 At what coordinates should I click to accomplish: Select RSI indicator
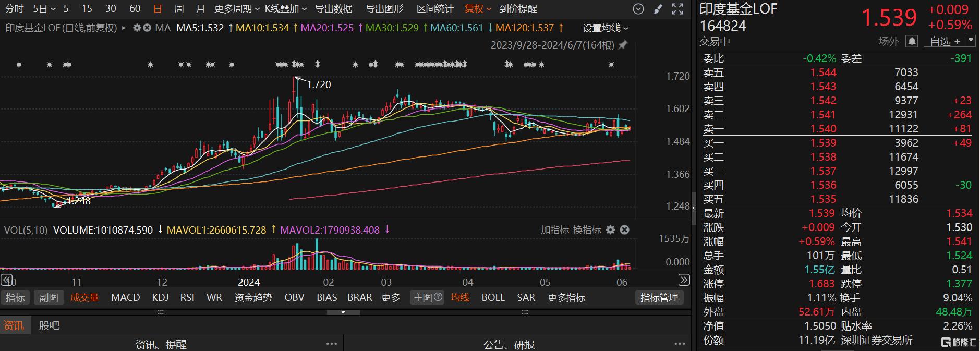tap(187, 297)
